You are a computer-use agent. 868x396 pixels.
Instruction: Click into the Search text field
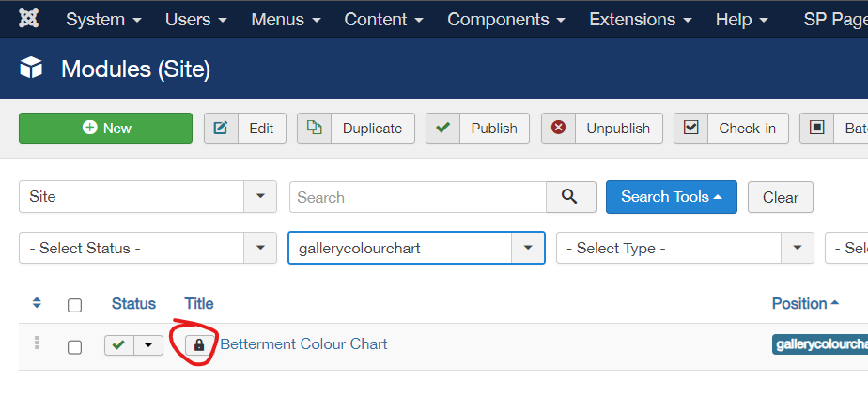(418, 197)
